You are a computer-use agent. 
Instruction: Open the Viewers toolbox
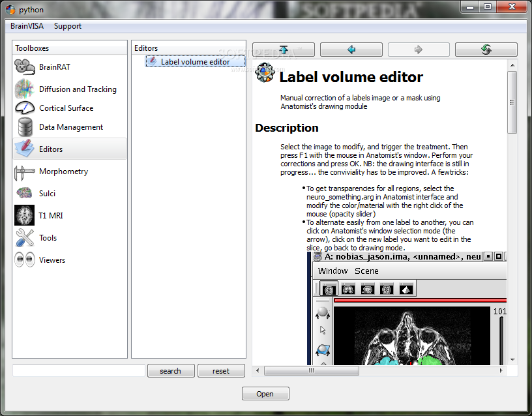(x=70, y=260)
